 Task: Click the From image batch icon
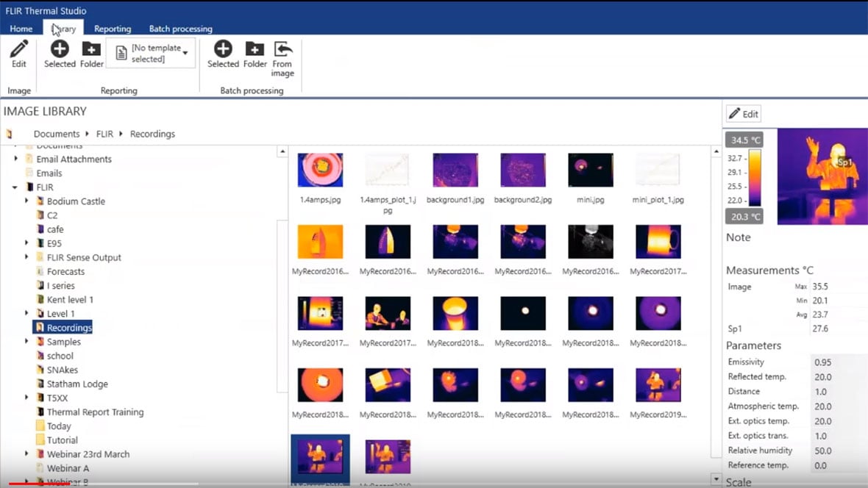click(x=282, y=50)
